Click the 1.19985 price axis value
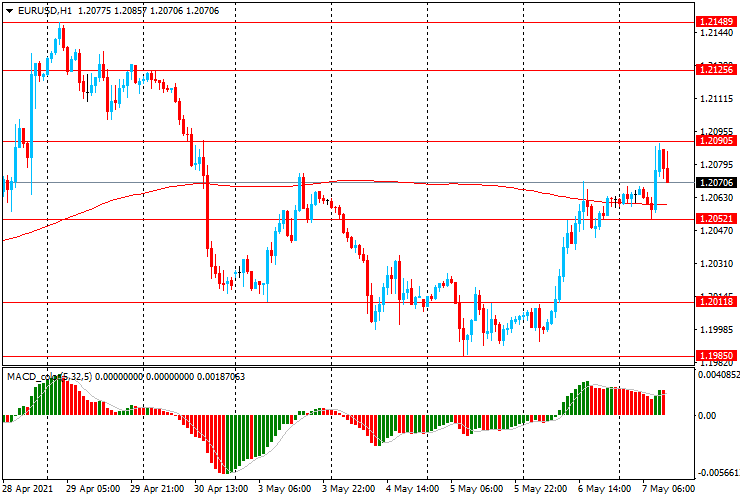The height and width of the screenshot is (500, 740). pyautogui.click(x=717, y=330)
